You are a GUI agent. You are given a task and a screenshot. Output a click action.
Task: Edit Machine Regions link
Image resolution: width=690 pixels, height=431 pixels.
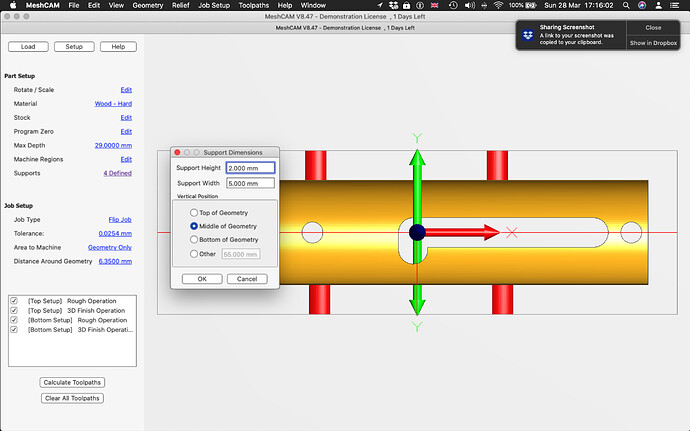126,159
